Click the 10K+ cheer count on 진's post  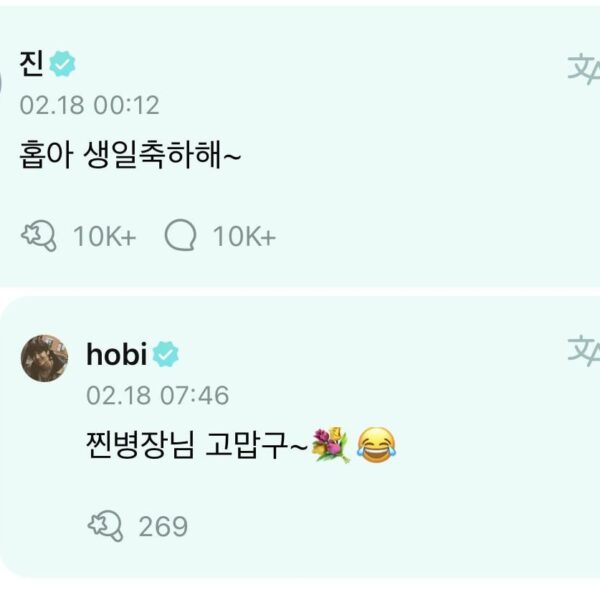click(x=103, y=237)
